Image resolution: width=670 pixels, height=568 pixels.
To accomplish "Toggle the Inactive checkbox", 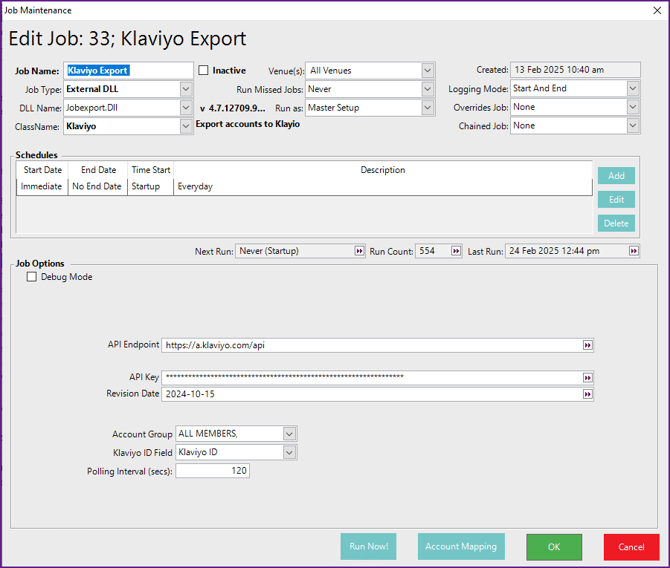I will coord(204,71).
